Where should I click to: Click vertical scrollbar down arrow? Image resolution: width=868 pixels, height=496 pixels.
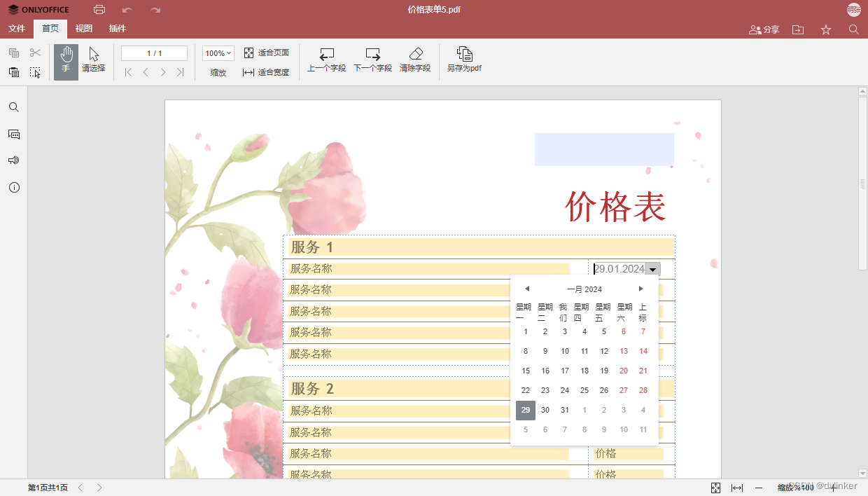click(x=862, y=474)
